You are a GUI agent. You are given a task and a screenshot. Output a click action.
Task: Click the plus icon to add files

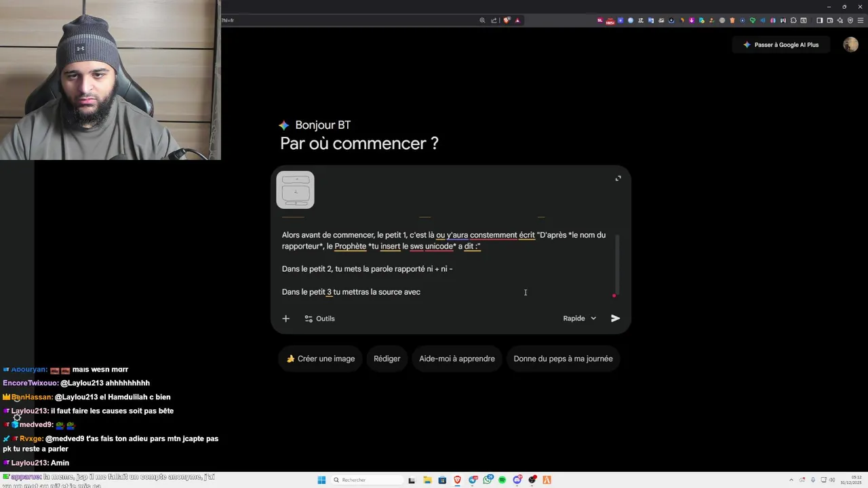pyautogui.click(x=285, y=319)
